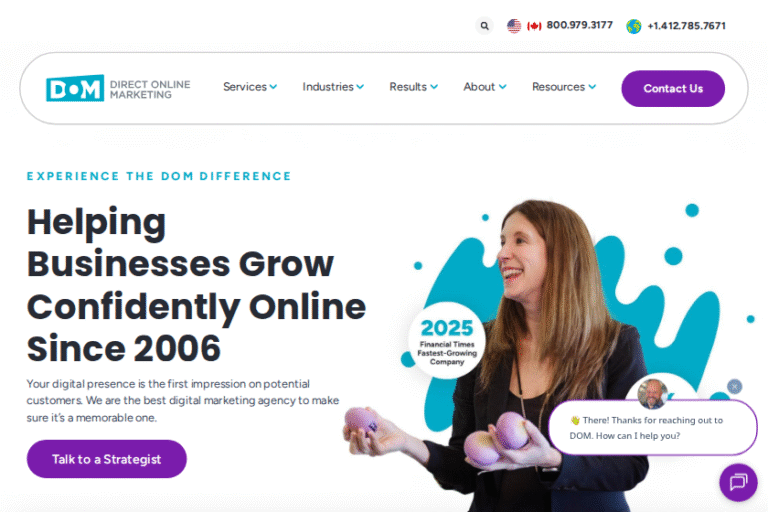Open the chat bubble launcher icon
The image size is (768, 512).
tap(738, 482)
